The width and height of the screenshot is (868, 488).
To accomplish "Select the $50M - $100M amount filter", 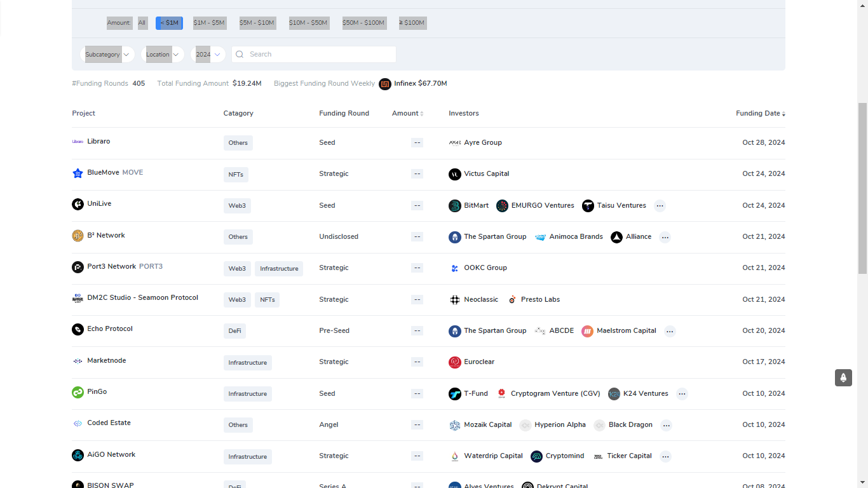I will [x=363, y=23].
